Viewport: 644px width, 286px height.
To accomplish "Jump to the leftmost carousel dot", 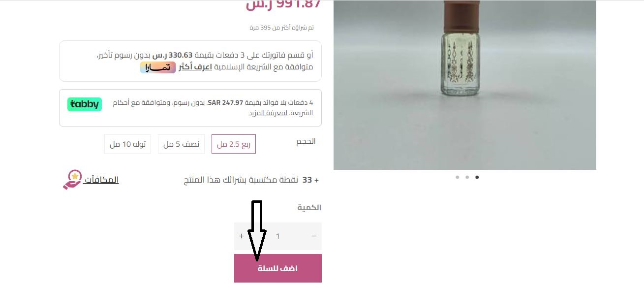I will pyautogui.click(x=458, y=177).
